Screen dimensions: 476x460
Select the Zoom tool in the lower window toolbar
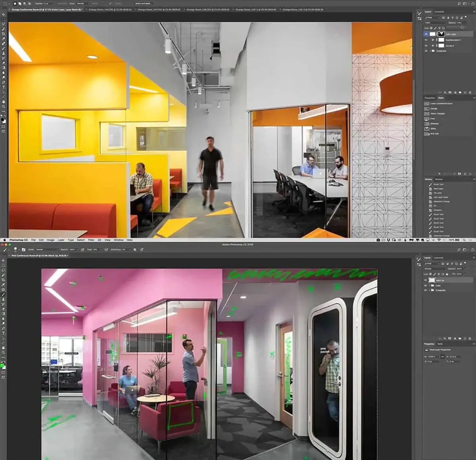click(x=4, y=352)
